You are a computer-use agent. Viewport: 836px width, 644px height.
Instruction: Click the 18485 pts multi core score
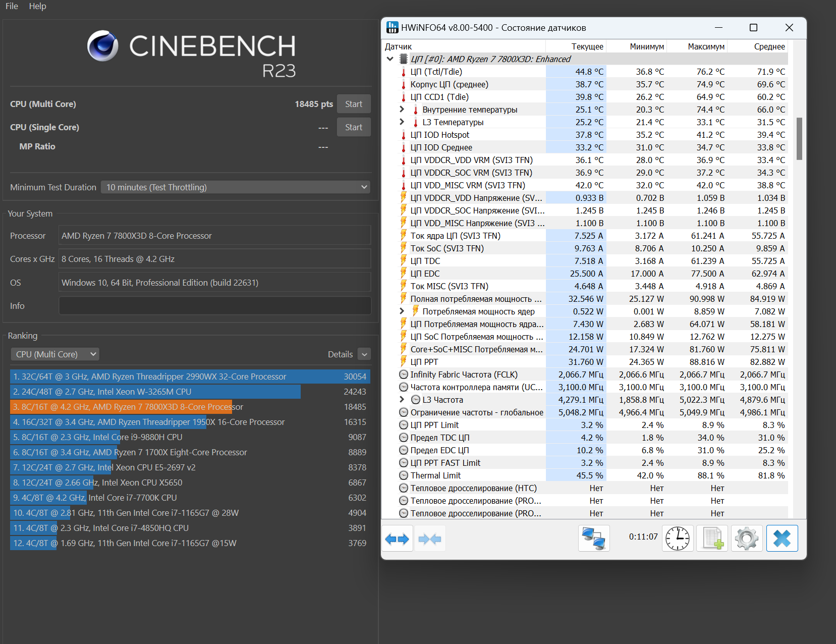point(314,104)
